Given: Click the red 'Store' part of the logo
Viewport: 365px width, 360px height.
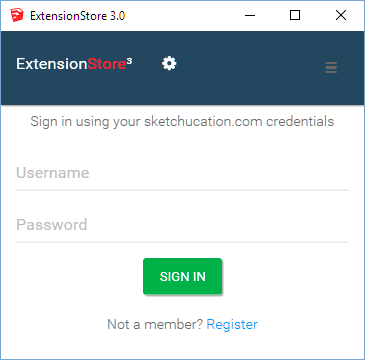Looking at the screenshot, I should [x=107, y=64].
